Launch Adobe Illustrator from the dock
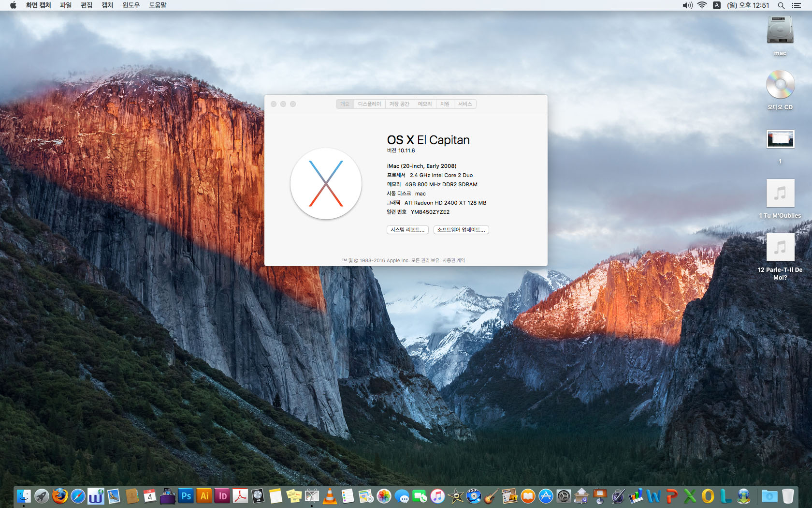Screen dimensions: 812x508 pyautogui.click(x=204, y=496)
